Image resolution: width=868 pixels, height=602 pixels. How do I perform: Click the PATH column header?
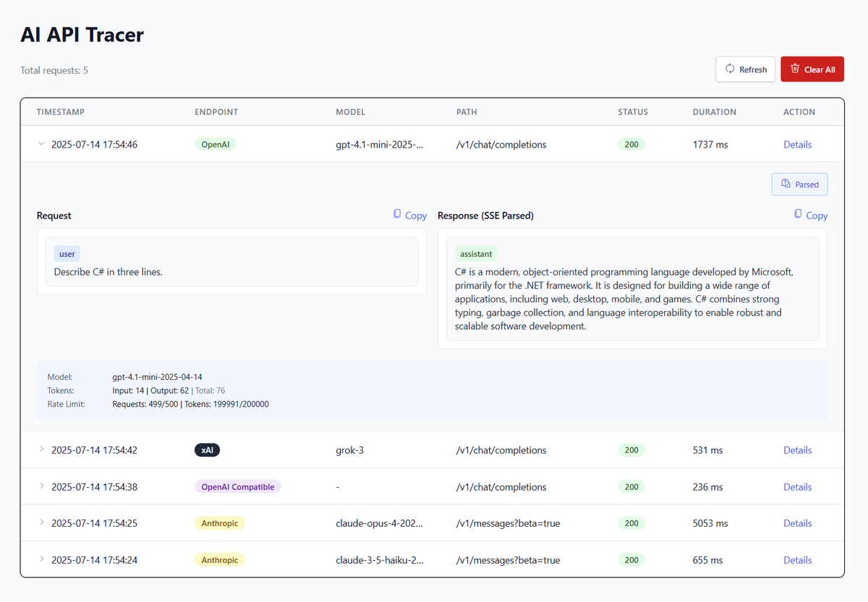click(x=467, y=112)
